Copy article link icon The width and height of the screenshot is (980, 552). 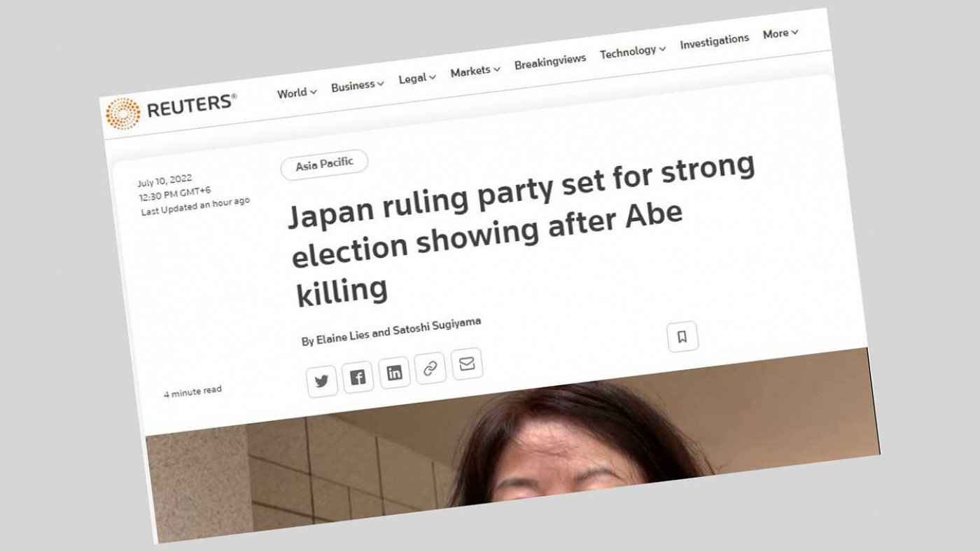pos(430,369)
